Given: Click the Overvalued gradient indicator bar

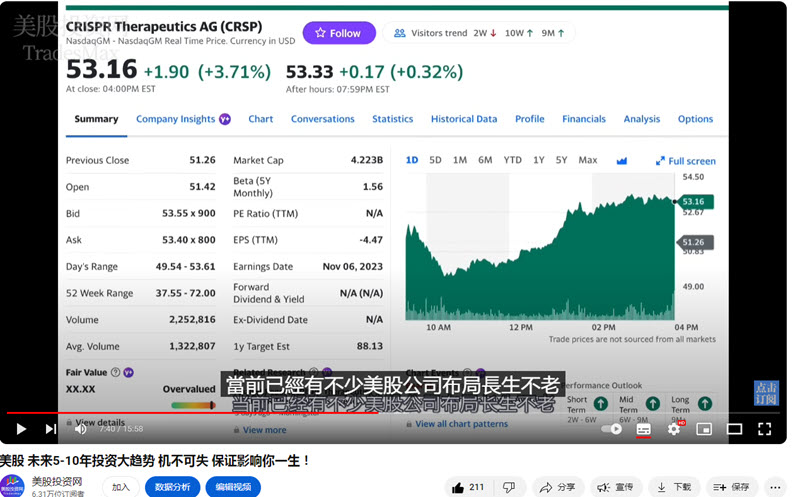Looking at the screenshot, I should (x=192, y=405).
